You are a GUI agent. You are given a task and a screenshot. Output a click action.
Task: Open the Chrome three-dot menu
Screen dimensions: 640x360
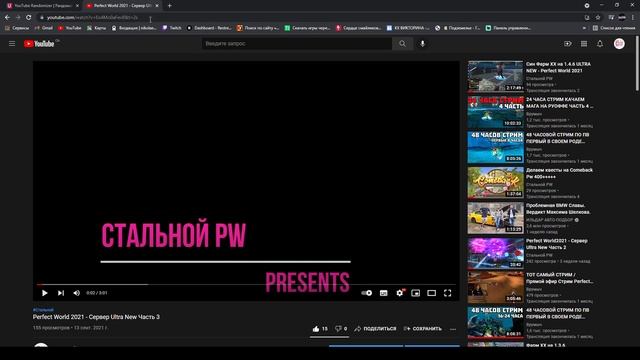[x=633, y=18]
